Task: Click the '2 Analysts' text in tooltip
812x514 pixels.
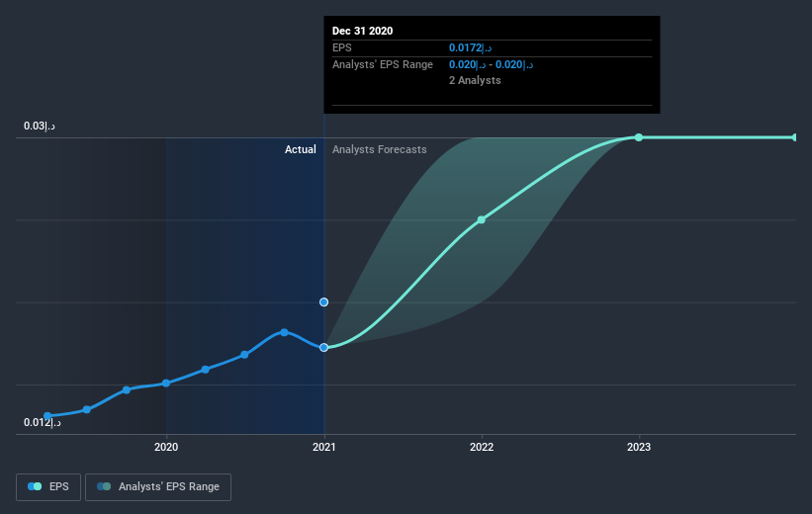Action: [475, 80]
